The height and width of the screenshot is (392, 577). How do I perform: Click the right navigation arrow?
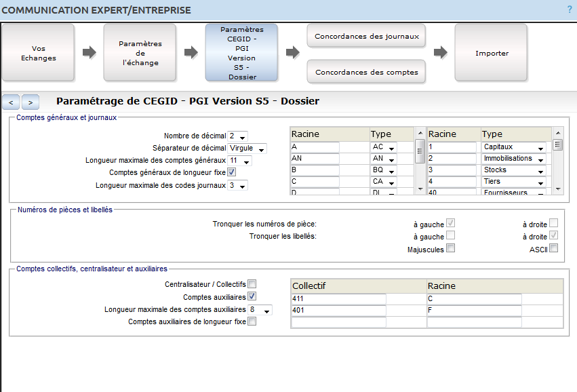pyautogui.click(x=30, y=102)
